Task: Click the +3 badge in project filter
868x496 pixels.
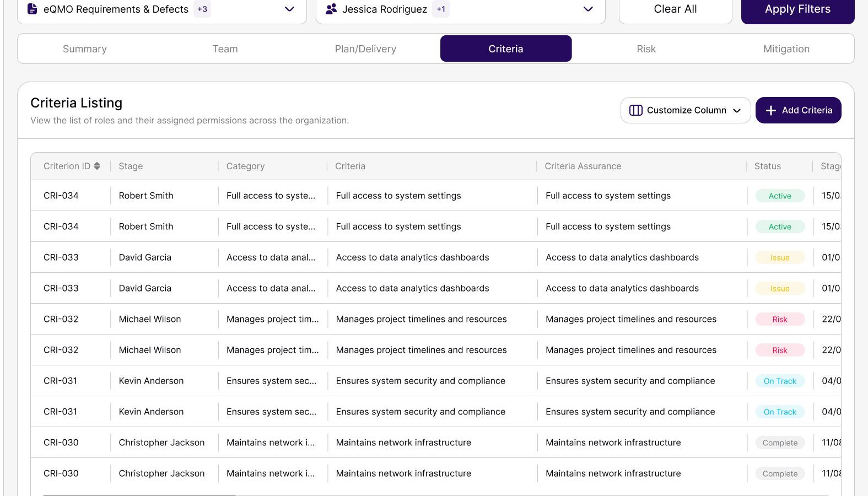Action: point(202,9)
